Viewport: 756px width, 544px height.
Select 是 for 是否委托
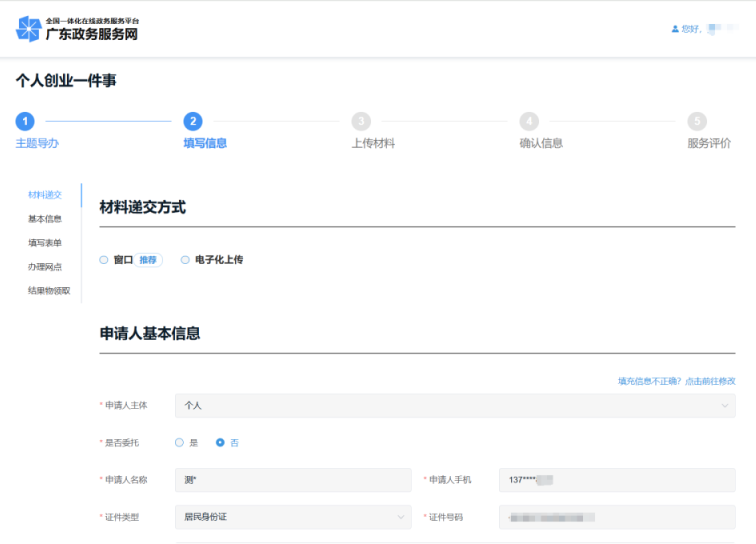pos(179,443)
